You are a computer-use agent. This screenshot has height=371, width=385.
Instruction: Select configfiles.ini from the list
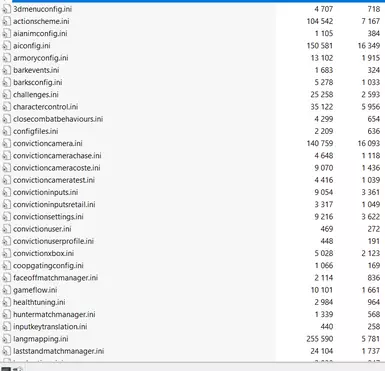pos(36,131)
